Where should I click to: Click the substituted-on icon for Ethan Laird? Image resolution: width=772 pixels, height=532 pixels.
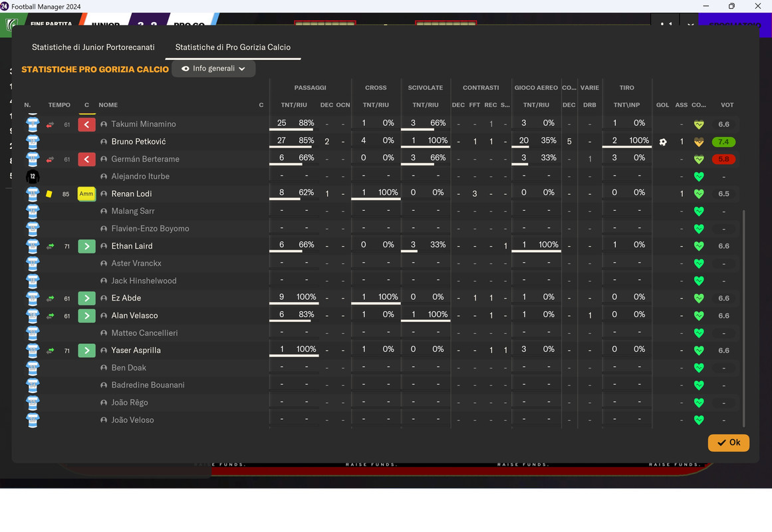[x=86, y=246]
